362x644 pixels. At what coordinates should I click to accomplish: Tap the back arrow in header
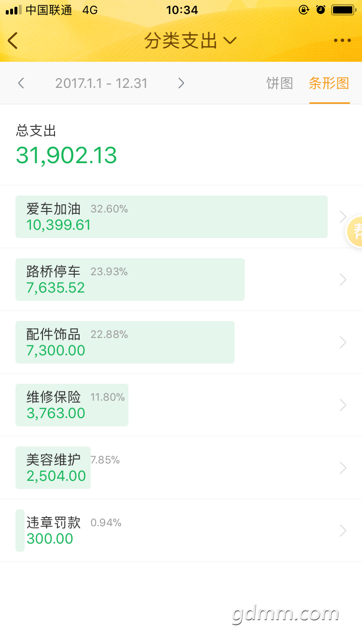[x=13, y=41]
